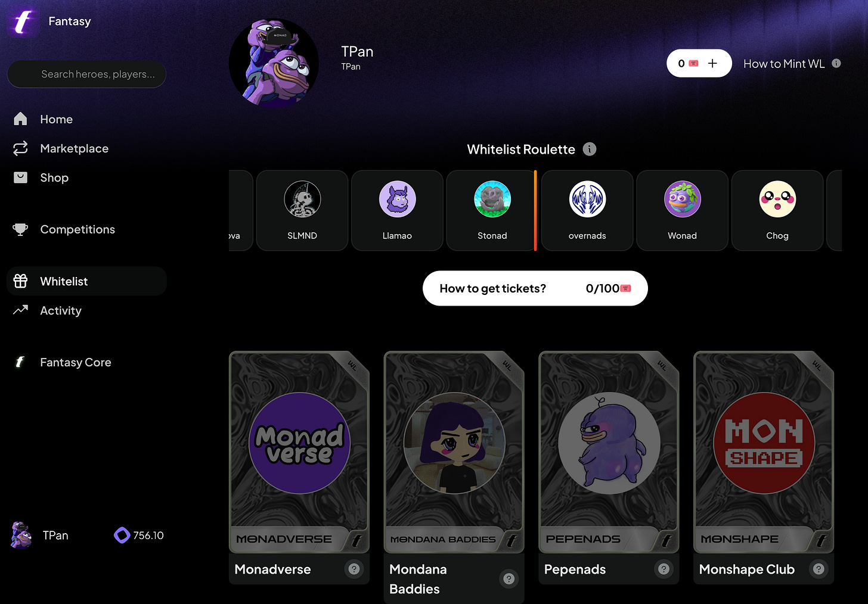This screenshot has height=604, width=868.
Task: Click the Monshape Club help icon
Action: click(819, 569)
